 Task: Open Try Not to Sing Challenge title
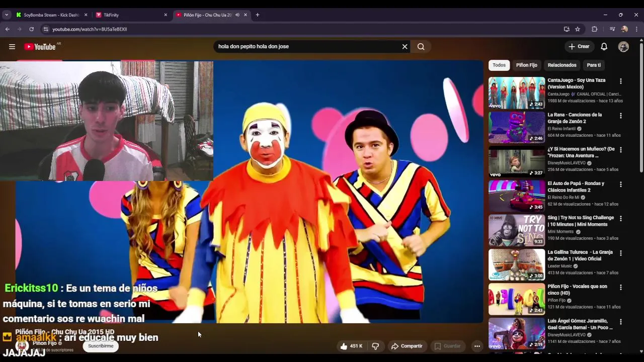(581, 221)
